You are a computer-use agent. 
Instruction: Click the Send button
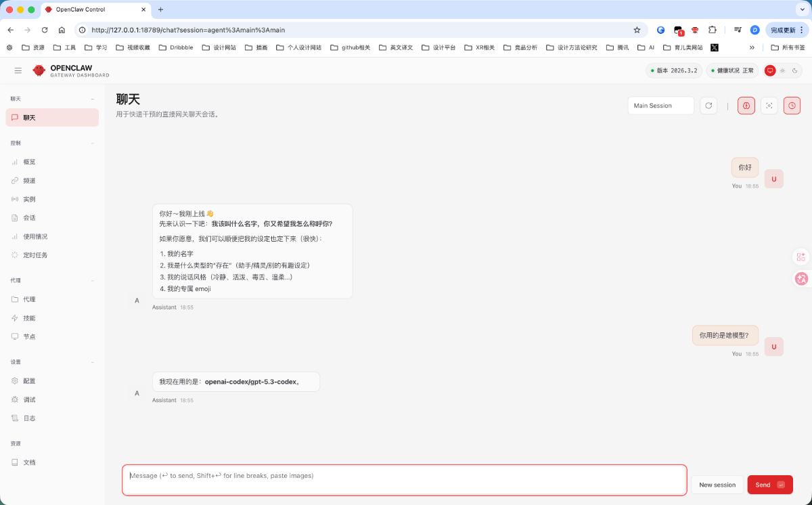[769, 485]
